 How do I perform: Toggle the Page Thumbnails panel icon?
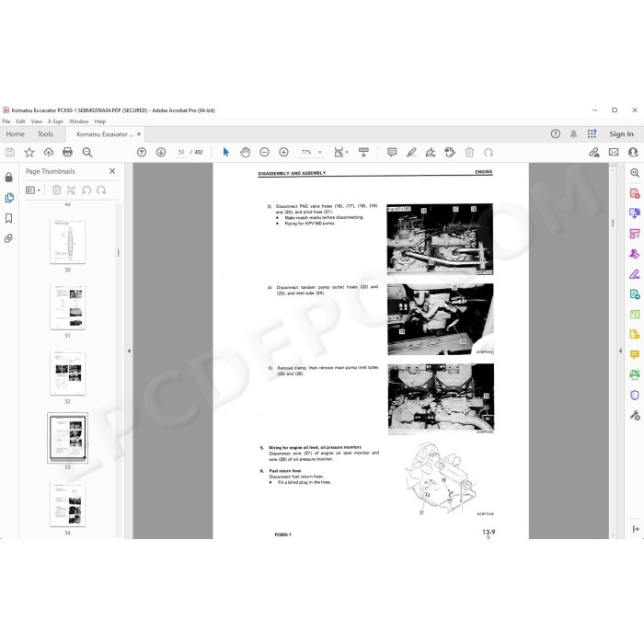click(x=9, y=198)
